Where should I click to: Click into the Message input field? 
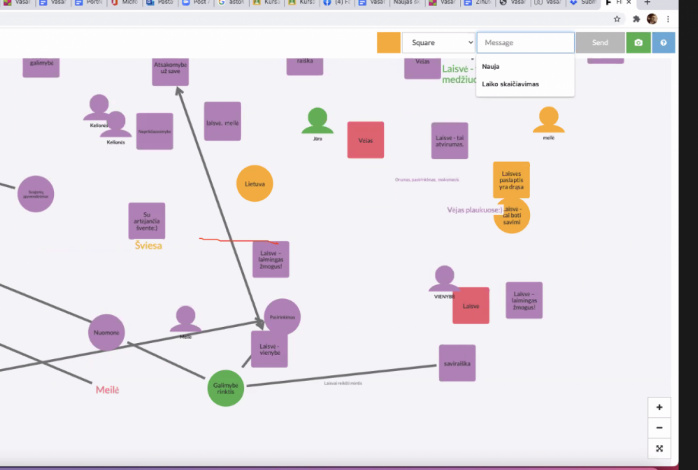coord(525,43)
